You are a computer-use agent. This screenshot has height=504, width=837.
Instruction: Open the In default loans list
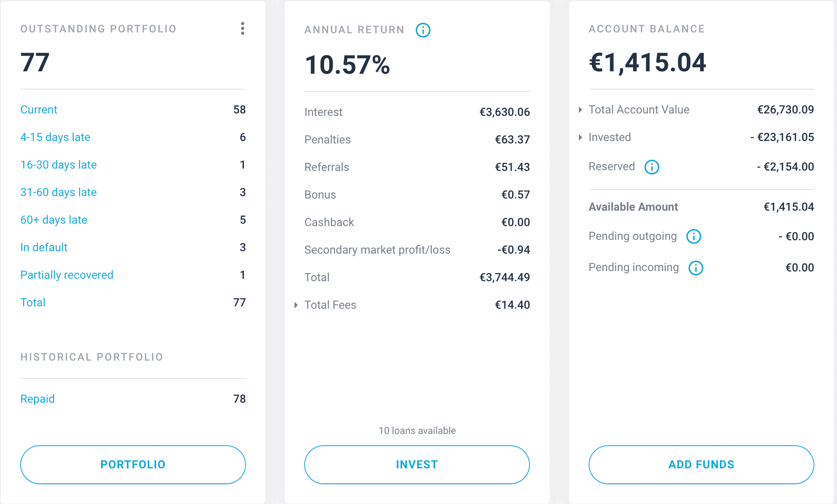[x=44, y=248]
